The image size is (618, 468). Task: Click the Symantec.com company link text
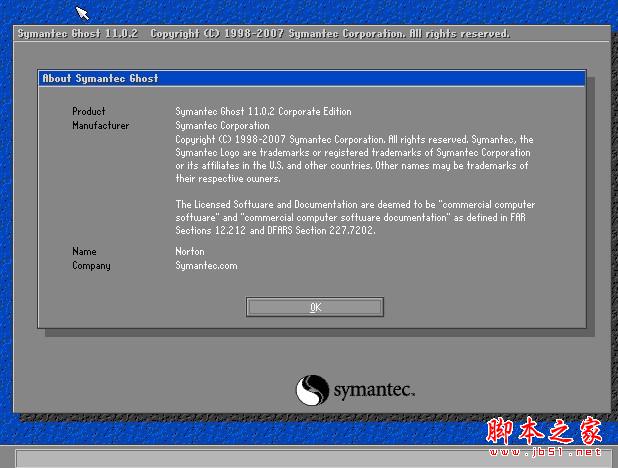(x=206, y=266)
